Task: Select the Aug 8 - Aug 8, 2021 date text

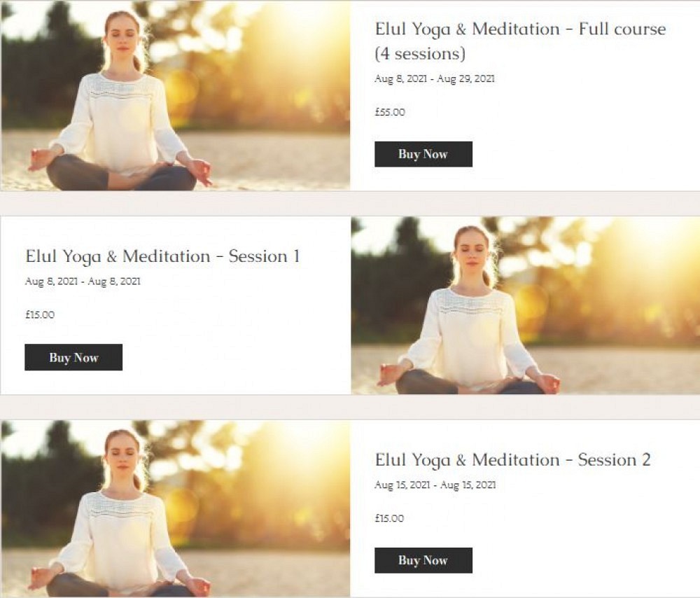Action: click(83, 281)
